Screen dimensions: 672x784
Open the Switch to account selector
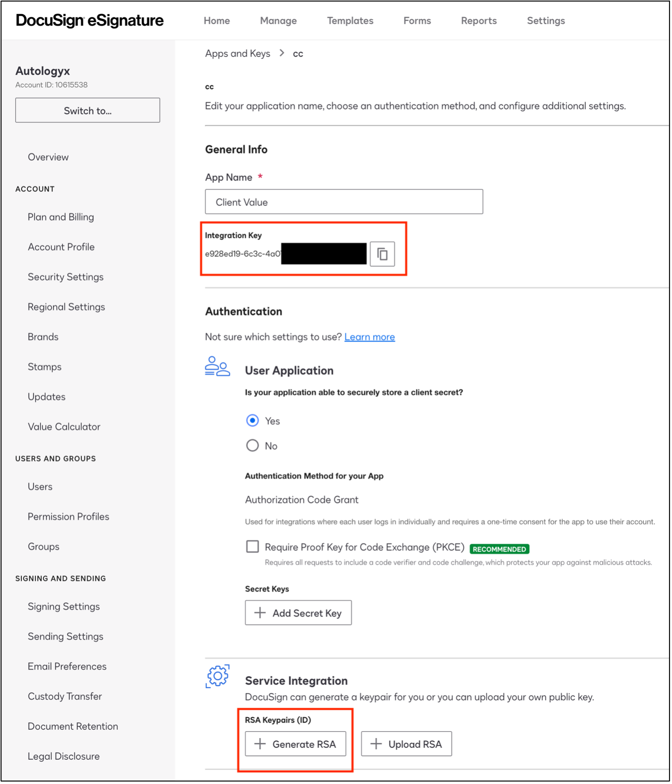click(x=88, y=111)
